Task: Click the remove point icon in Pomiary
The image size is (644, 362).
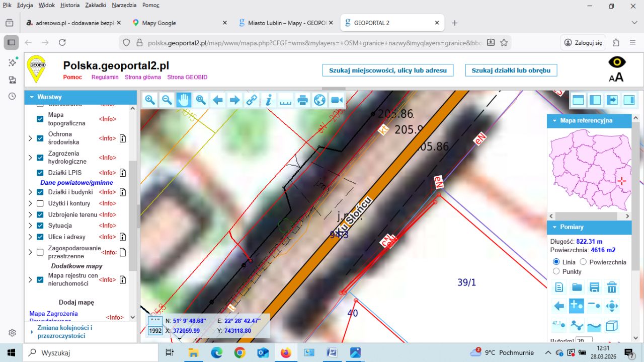Action: (594, 306)
